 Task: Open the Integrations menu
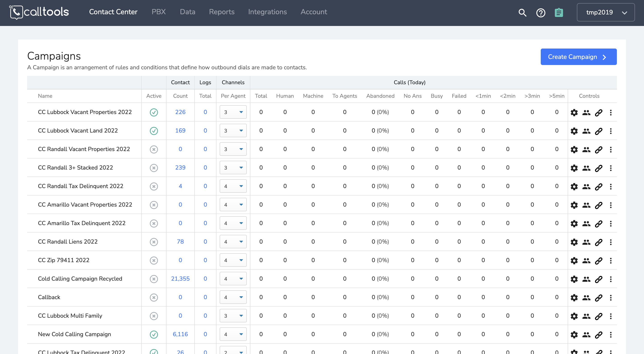(267, 12)
